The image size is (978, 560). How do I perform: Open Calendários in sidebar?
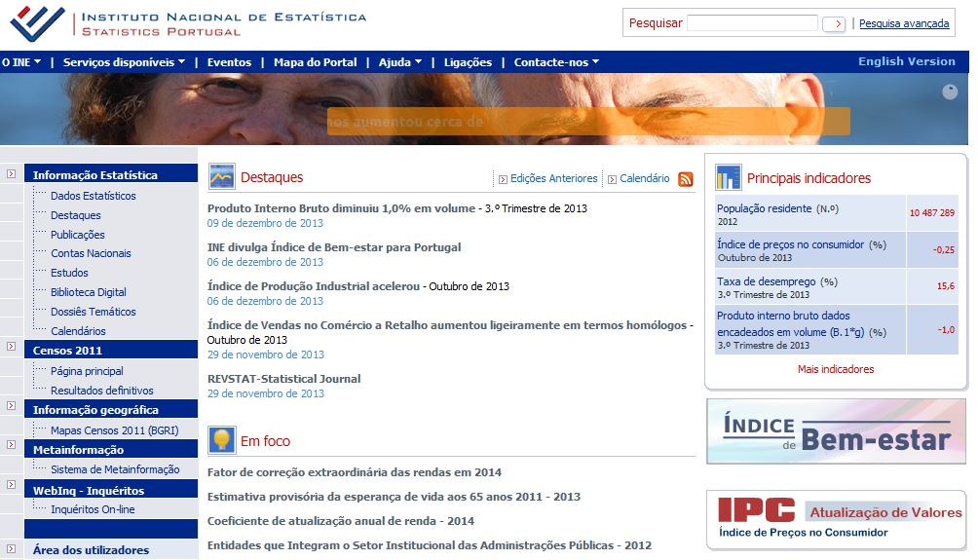(78, 331)
